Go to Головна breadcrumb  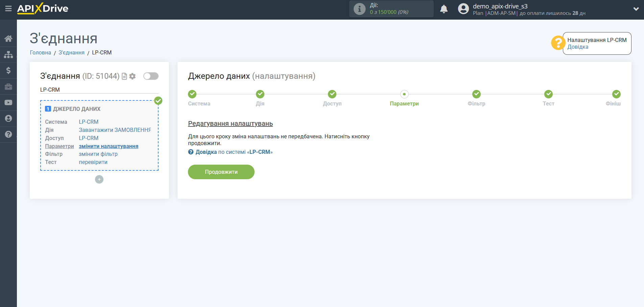[x=41, y=52]
